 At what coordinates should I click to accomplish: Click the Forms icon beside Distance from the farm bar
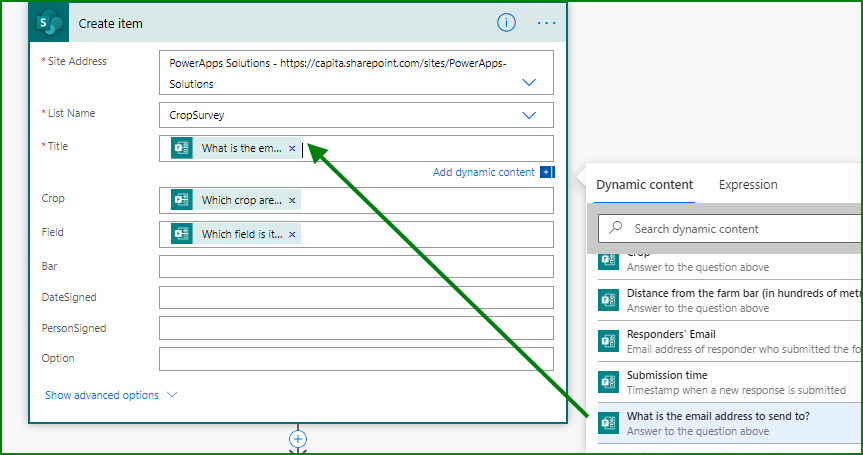click(x=608, y=300)
